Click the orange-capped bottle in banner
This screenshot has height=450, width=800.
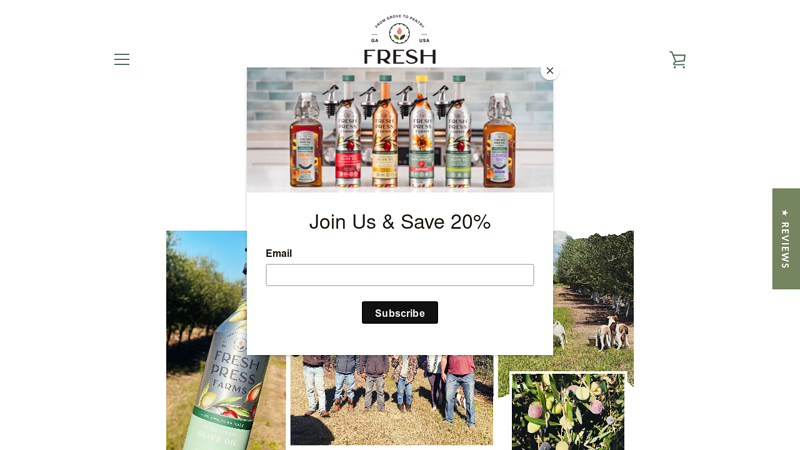385,132
